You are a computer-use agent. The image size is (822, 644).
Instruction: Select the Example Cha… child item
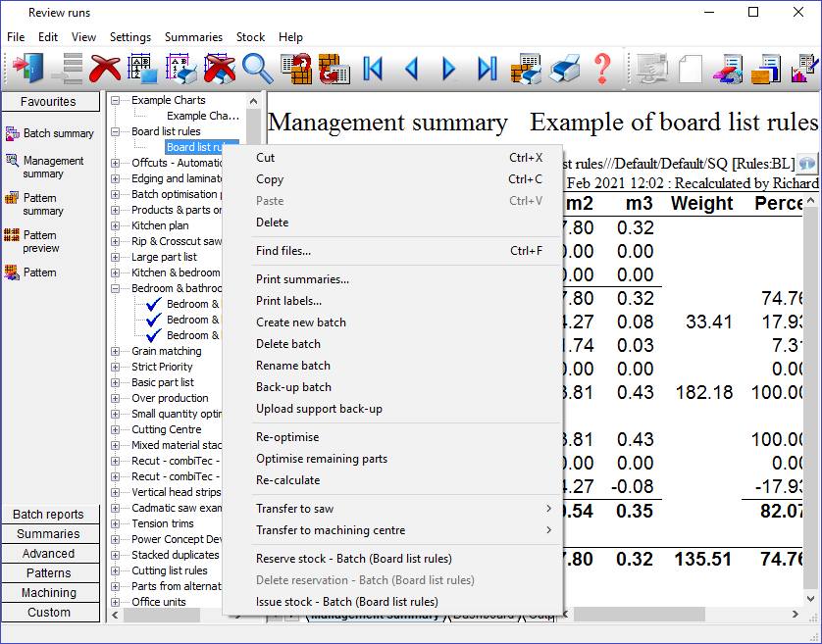point(203,116)
